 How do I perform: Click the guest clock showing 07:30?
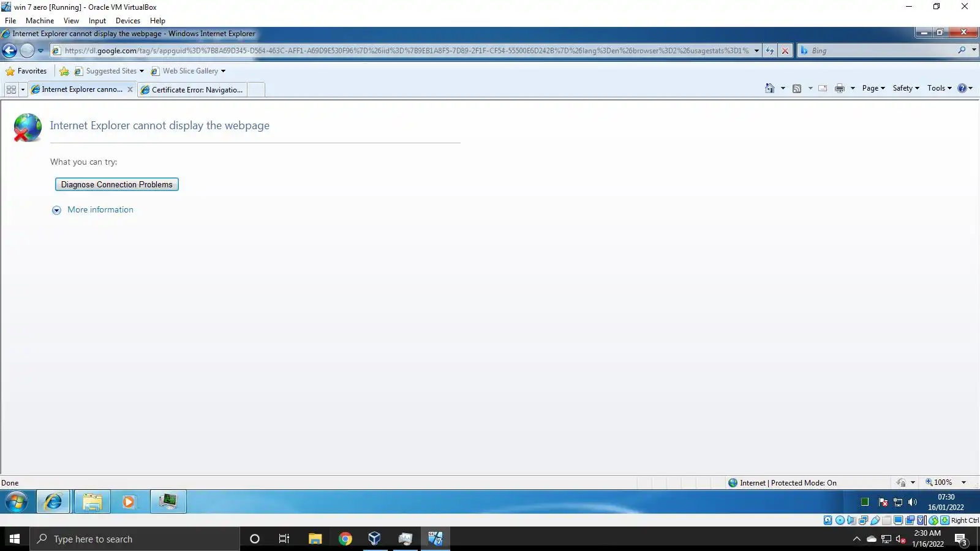[x=946, y=502]
